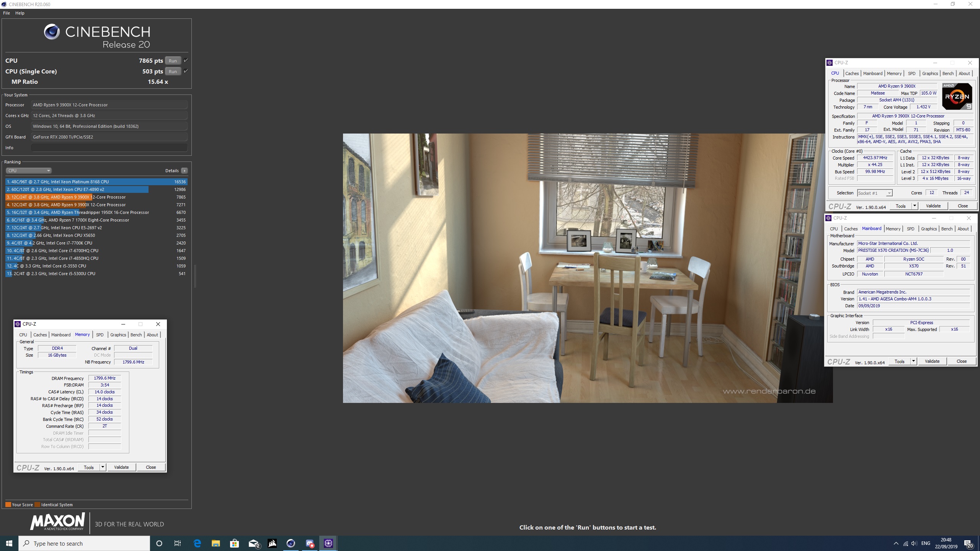Select the Threadripper 1950X ranking row

(96, 212)
